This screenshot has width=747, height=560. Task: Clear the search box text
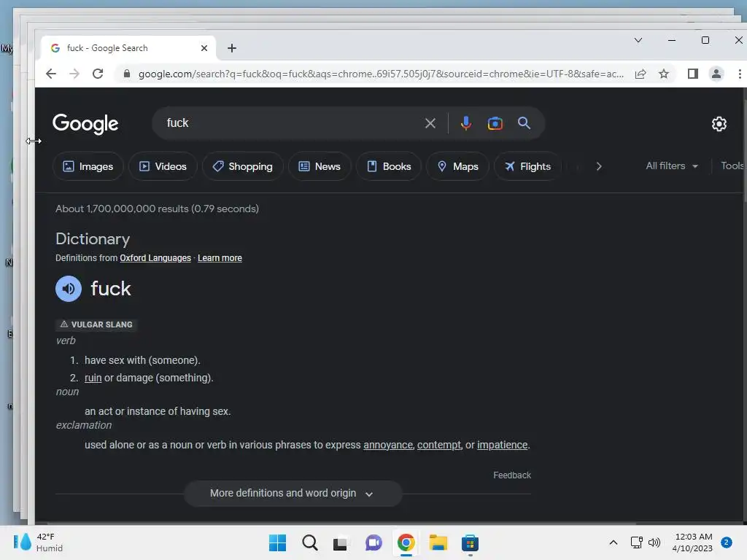[430, 123]
